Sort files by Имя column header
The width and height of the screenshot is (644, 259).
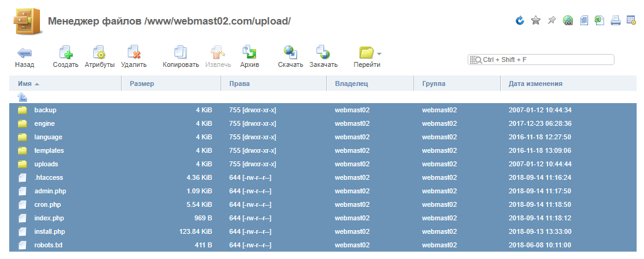[25, 83]
